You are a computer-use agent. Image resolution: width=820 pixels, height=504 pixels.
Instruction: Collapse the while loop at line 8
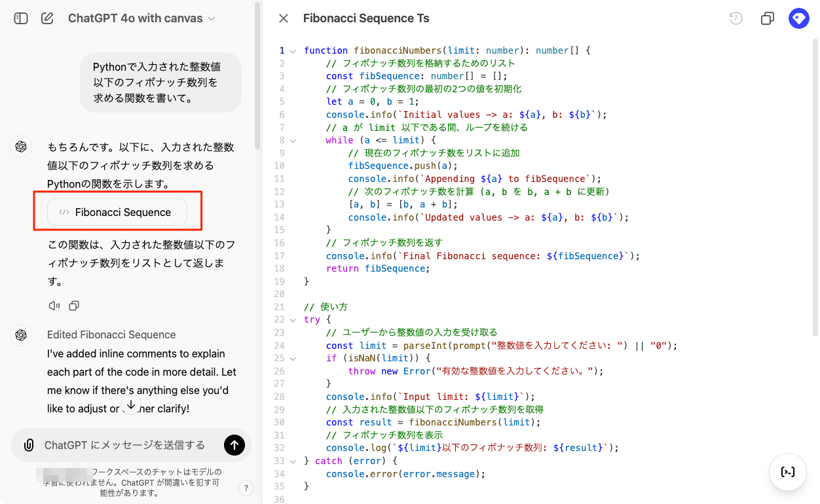[292, 140]
